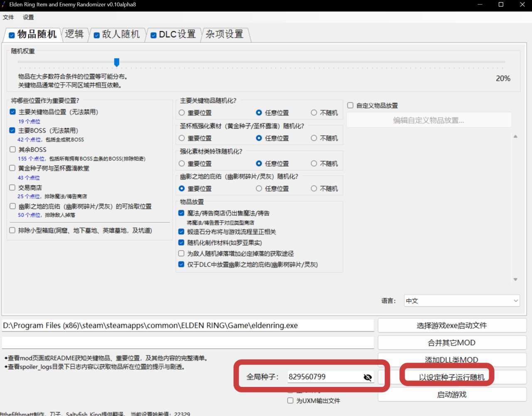Toggle 魔法/祷告商店仍出售魔法/祷告 checkbox
Image resolution: width=532 pixels, height=416 pixels.
click(181, 213)
